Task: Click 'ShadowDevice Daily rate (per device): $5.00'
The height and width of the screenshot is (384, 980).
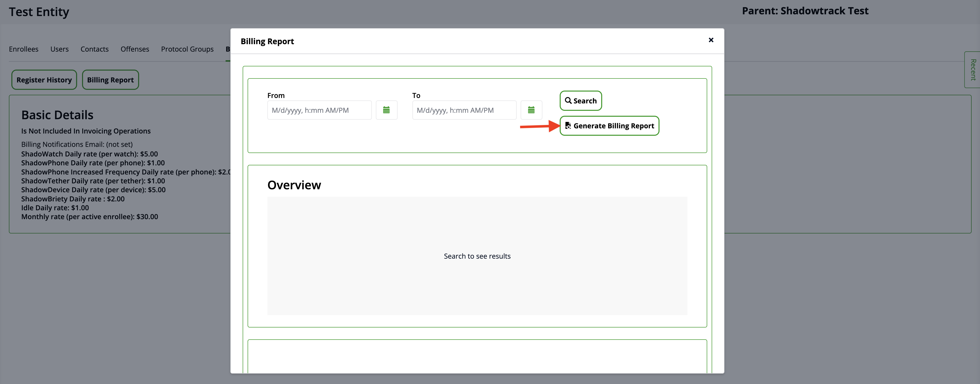Action: (94, 190)
